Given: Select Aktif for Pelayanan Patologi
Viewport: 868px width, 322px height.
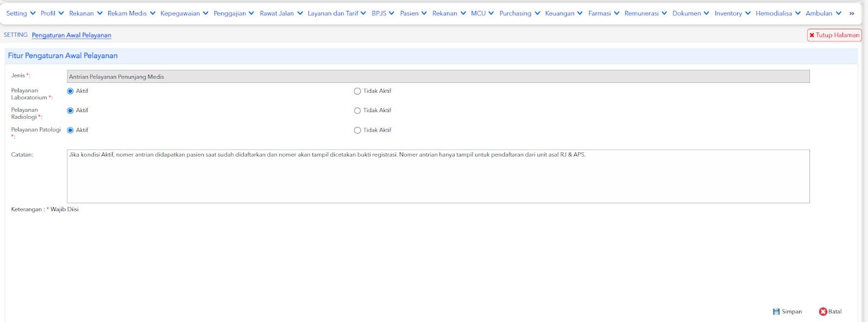Looking at the screenshot, I should 70,130.
